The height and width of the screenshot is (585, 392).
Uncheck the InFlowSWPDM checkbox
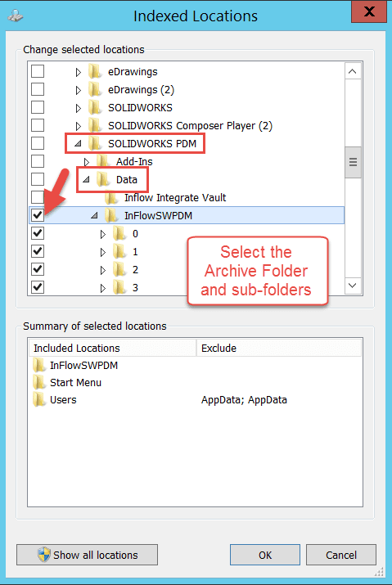coord(38,215)
